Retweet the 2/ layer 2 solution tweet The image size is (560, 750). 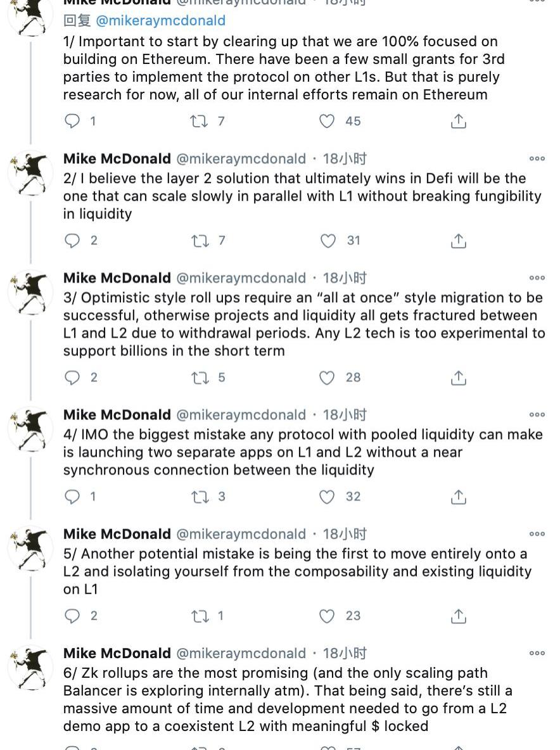[200, 241]
